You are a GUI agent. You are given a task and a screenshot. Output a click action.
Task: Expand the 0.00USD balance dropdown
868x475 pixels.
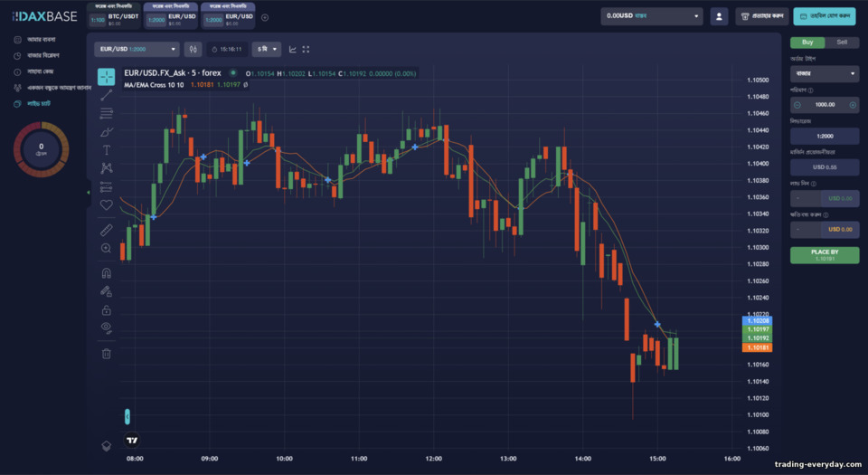tap(652, 16)
